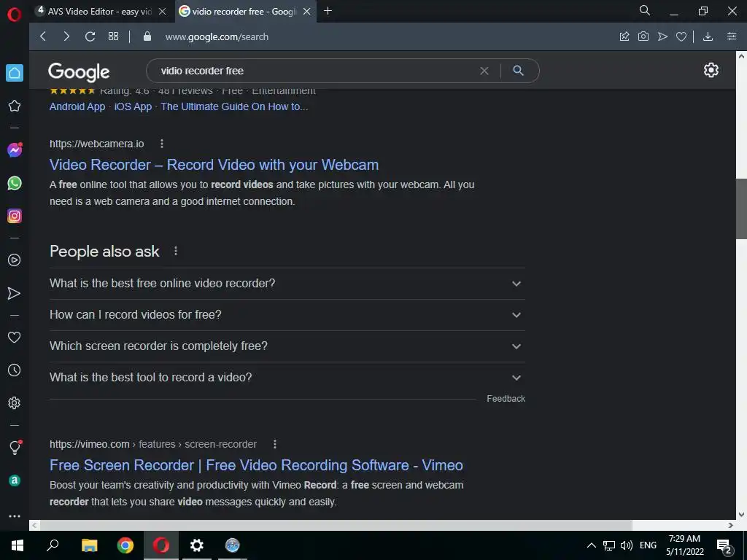
Task: Click the share page icon in address bar
Action: [624, 36]
